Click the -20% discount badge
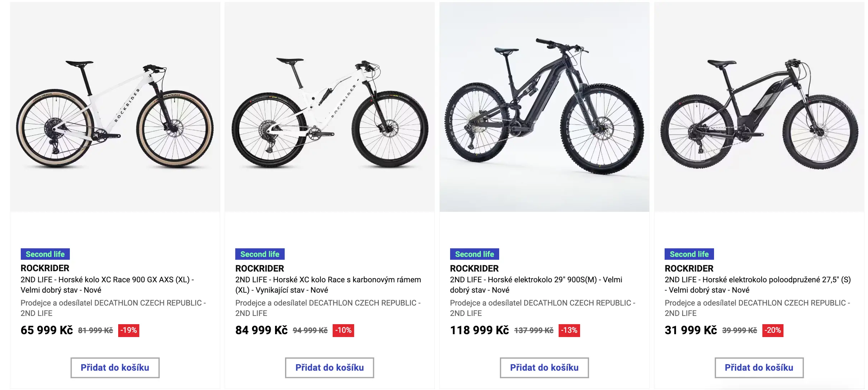This screenshot has width=868, height=390. pyautogui.click(x=773, y=330)
